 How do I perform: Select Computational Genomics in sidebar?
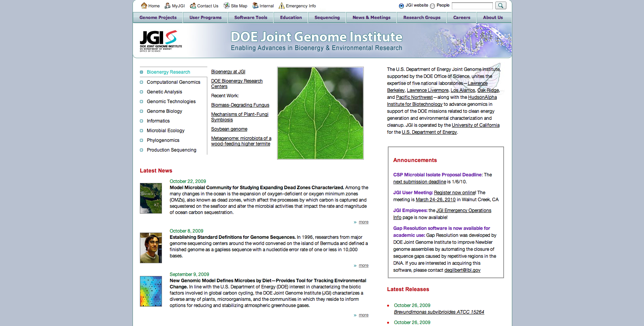[173, 82]
